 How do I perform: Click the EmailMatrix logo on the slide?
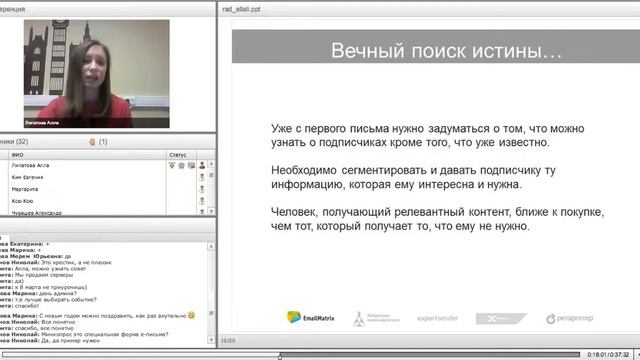(311, 317)
